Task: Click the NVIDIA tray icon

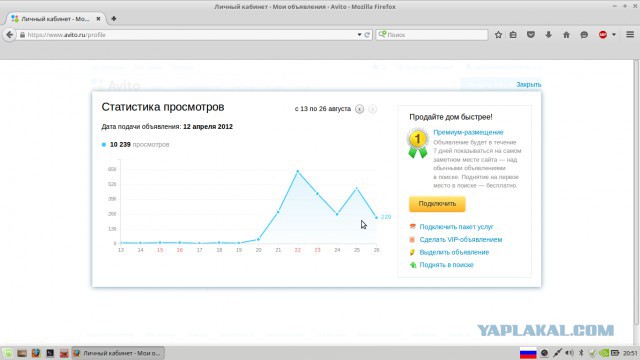Action: [604, 353]
